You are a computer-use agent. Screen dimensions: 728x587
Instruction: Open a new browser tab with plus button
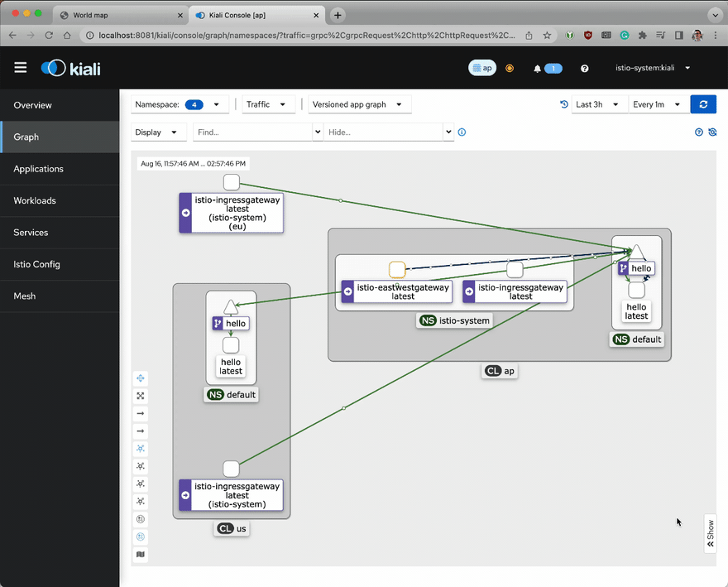338,16
